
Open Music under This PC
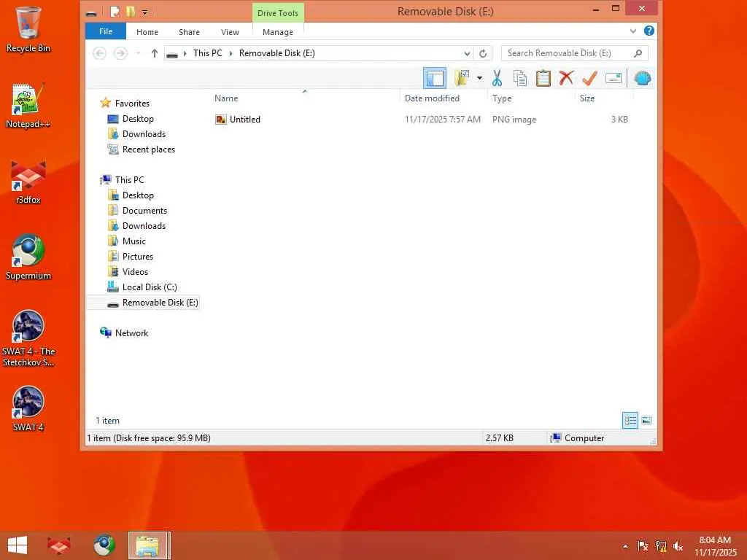tap(134, 241)
